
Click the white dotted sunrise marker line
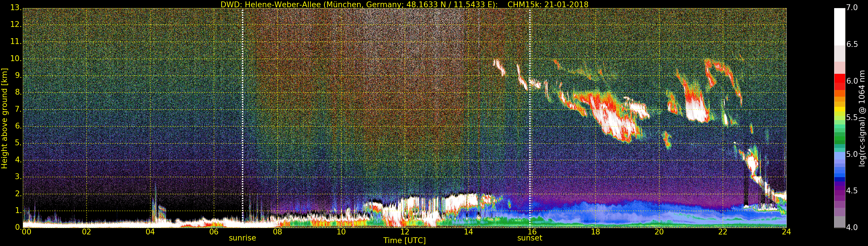242,118
